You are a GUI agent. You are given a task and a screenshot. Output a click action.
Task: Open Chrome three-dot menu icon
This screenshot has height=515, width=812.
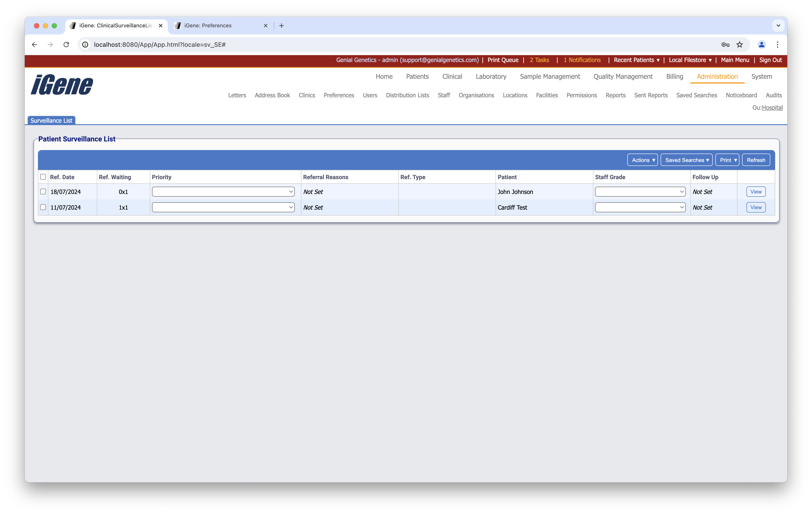pos(777,45)
